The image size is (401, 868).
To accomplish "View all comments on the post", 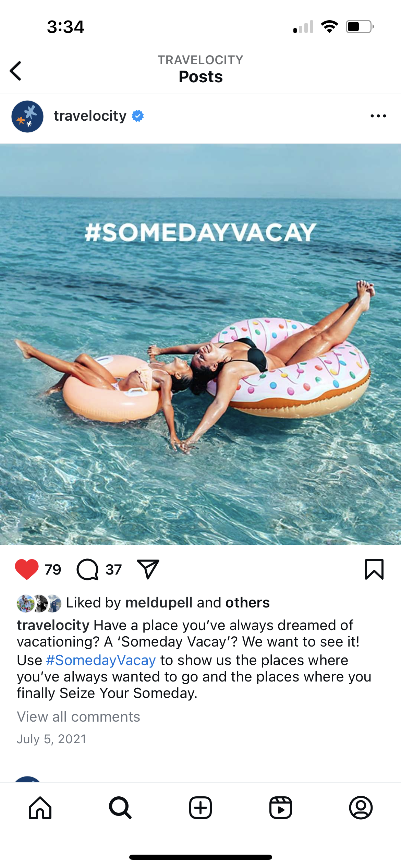I will pos(78,716).
